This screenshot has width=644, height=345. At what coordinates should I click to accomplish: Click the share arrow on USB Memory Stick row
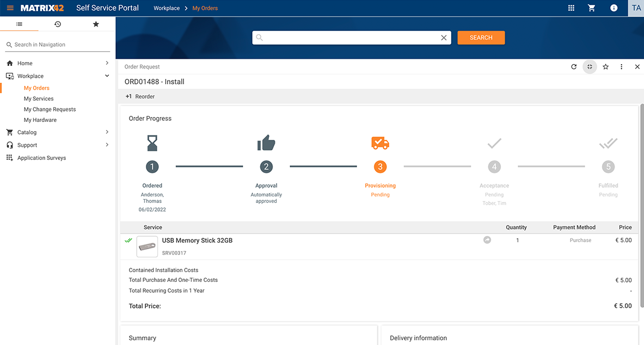[x=487, y=239]
